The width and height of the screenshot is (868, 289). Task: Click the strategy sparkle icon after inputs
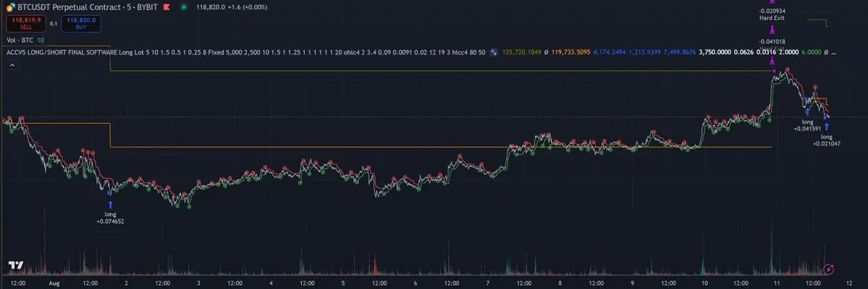[493, 52]
